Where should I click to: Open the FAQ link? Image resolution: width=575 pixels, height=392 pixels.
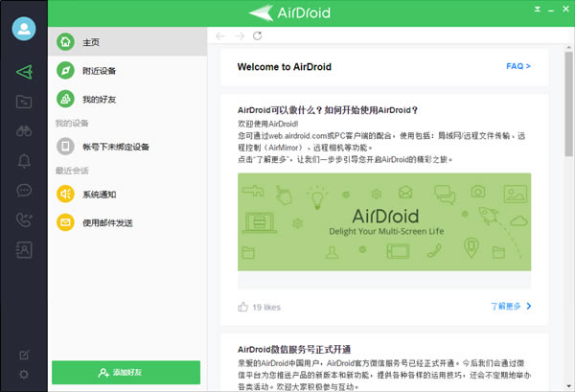click(518, 66)
